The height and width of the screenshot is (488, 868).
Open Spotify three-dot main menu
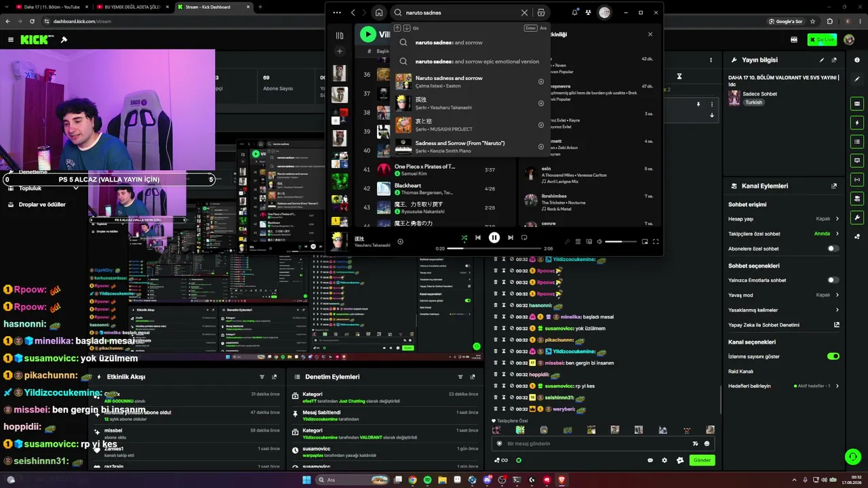pyautogui.click(x=337, y=12)
